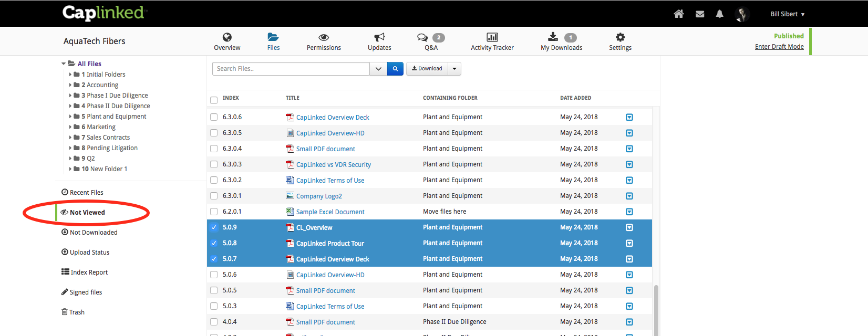Click the file list vertical scrollbar
868x336 pixels.
(x=656, y=310)
